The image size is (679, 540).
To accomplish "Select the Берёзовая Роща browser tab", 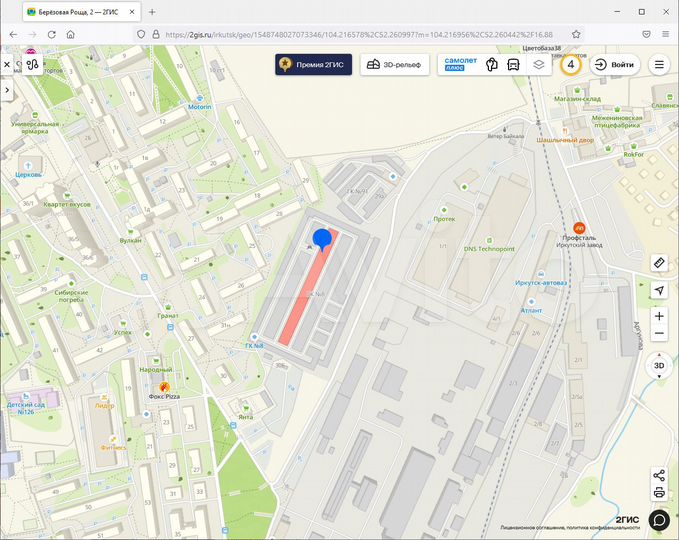I will pos(78,12).
